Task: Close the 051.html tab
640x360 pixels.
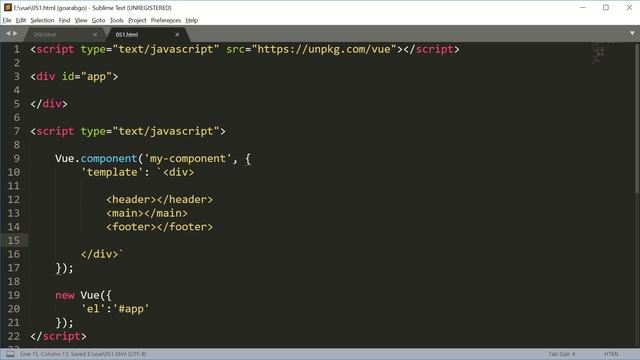Action: click(x=177, y=35)
